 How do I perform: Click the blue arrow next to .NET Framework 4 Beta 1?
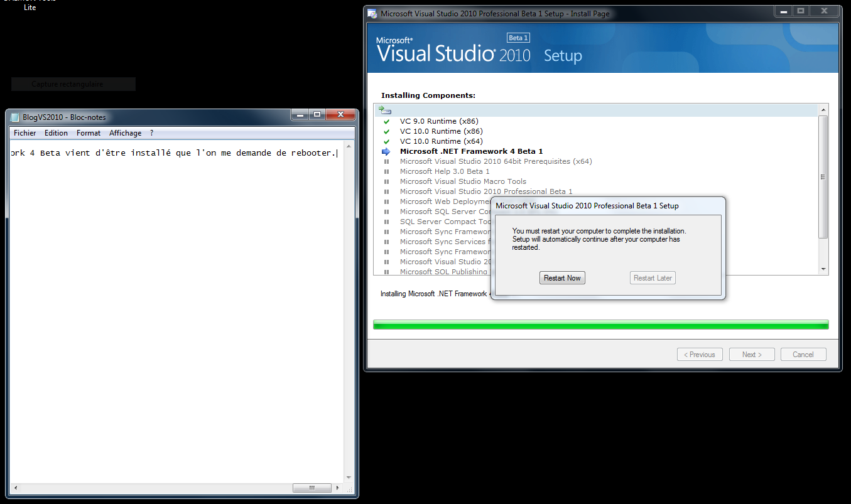point(386,151)
